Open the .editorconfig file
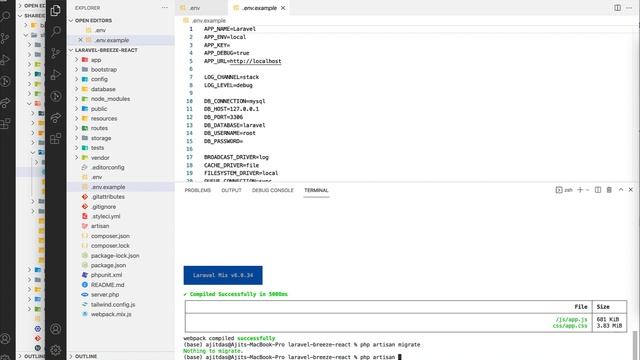Viewport: 640px width, 360px height. pyautogui.click(x=108, y=167)
